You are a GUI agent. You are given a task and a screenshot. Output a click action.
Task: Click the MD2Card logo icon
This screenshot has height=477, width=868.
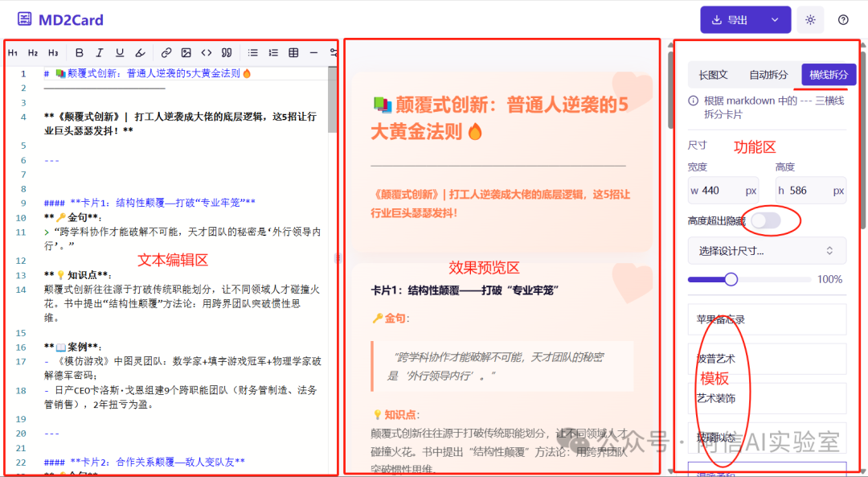pyautogui.click(x=24, y=20)
